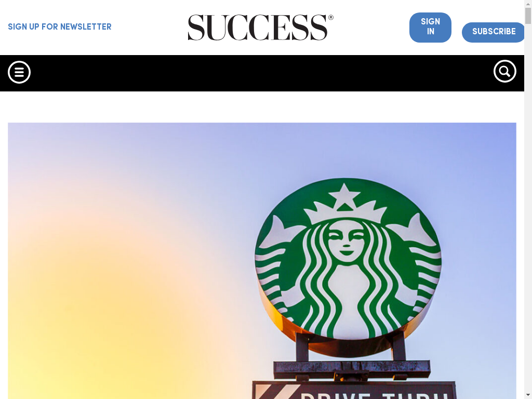Open the hamburger navigation menu
The image size is (532, 399).
pos(19,72)
